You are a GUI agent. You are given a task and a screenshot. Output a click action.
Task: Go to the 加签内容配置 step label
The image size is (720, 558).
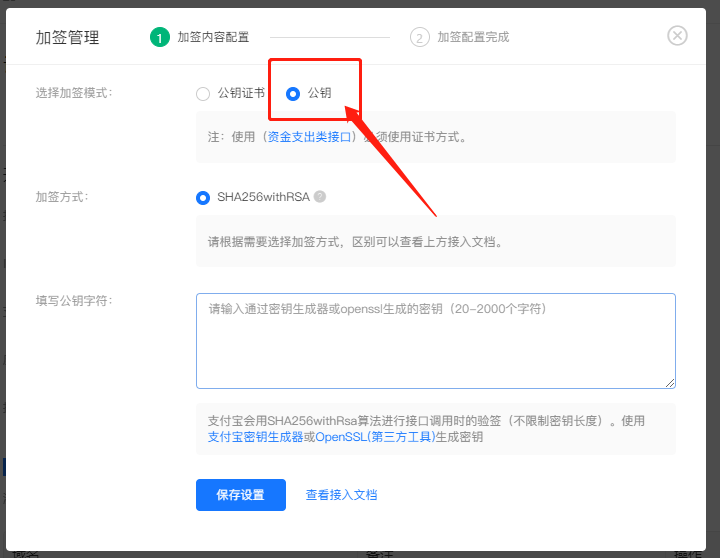click(x=213, y=37)
